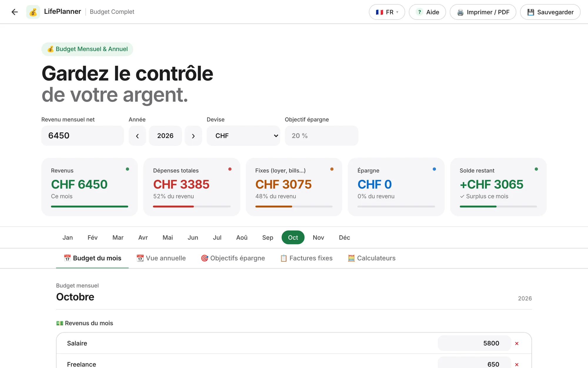The width and height of the screenshot is (588, 368).
Task: Open the FR language dropdown
Action: pyautogui.click(x=387, y=12)
